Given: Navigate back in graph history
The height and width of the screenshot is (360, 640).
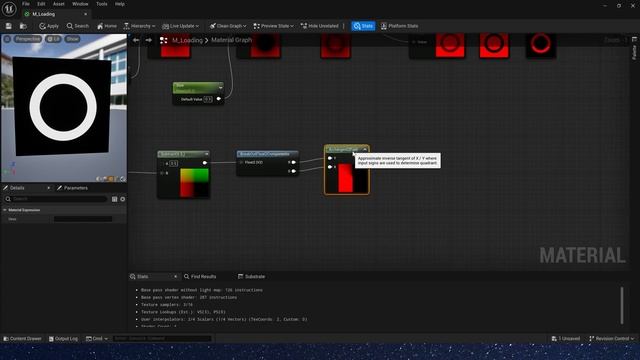Looking at the screenshot, I should pos(136,40).
